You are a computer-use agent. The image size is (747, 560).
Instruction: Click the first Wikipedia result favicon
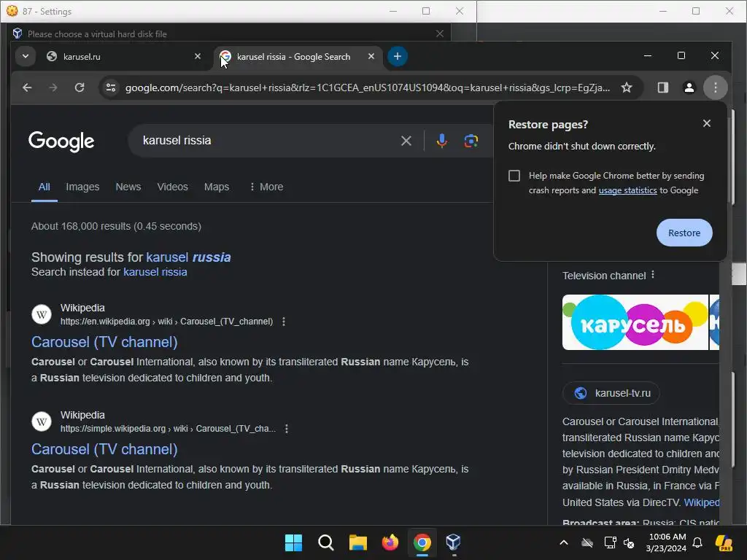(42, 315)
